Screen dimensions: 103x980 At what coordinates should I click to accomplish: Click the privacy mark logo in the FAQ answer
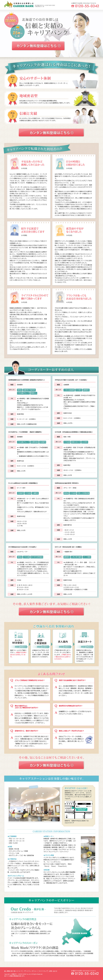(89, 740)
